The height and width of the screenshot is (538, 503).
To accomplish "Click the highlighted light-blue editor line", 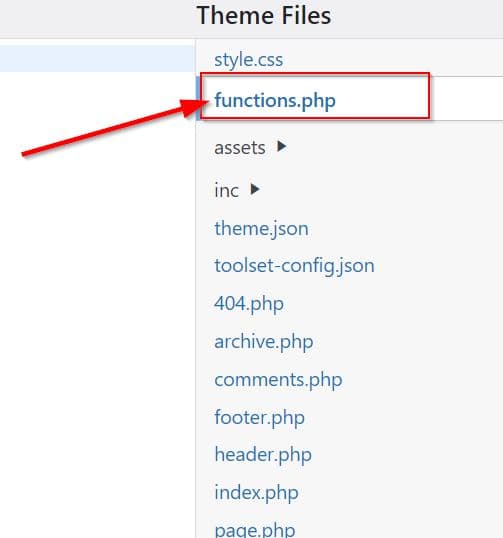I will pyautogui.click(x=97, y=59).
